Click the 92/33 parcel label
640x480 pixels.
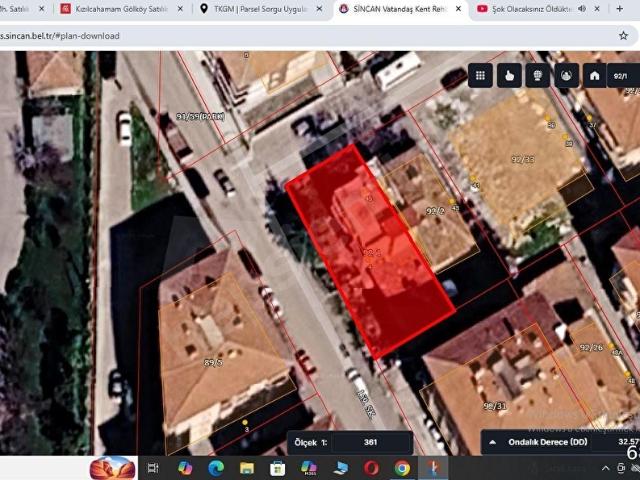point(523,159)
